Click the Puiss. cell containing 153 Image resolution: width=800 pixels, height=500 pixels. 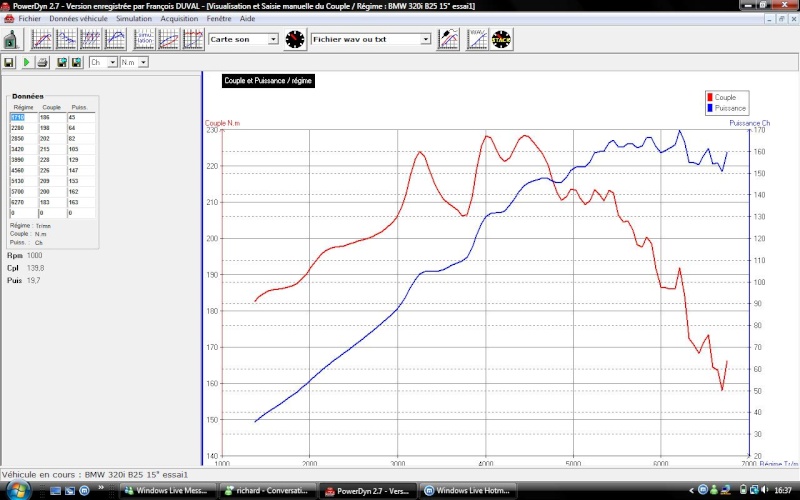click(x=81, y=181)
